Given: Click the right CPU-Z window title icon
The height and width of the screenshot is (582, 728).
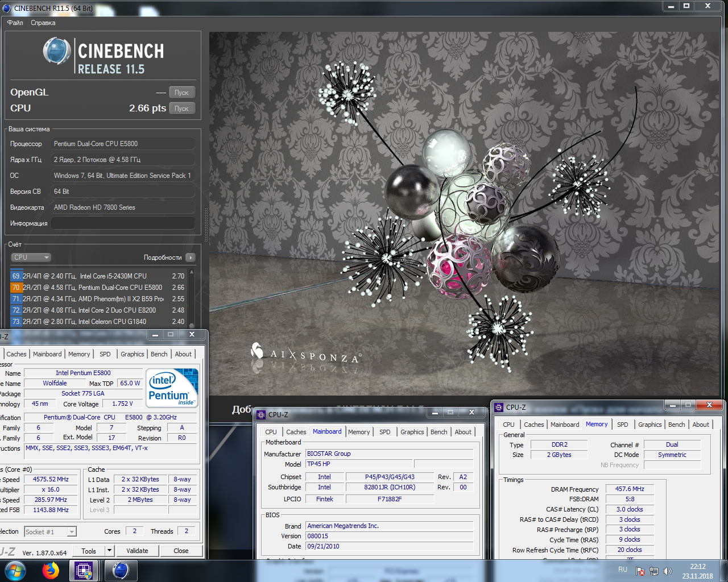Looking at the screenshot, I should [499, 407].
